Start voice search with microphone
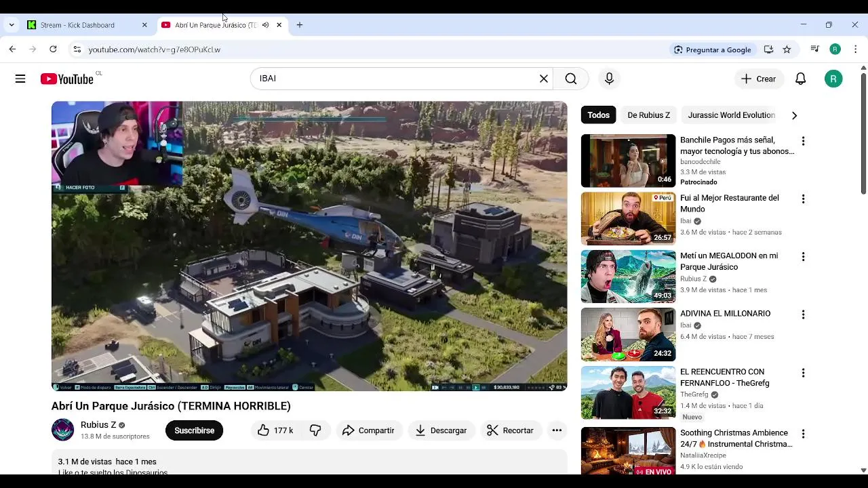The width and height of the screenshot is (868, 488). click(x=609, y=79)
